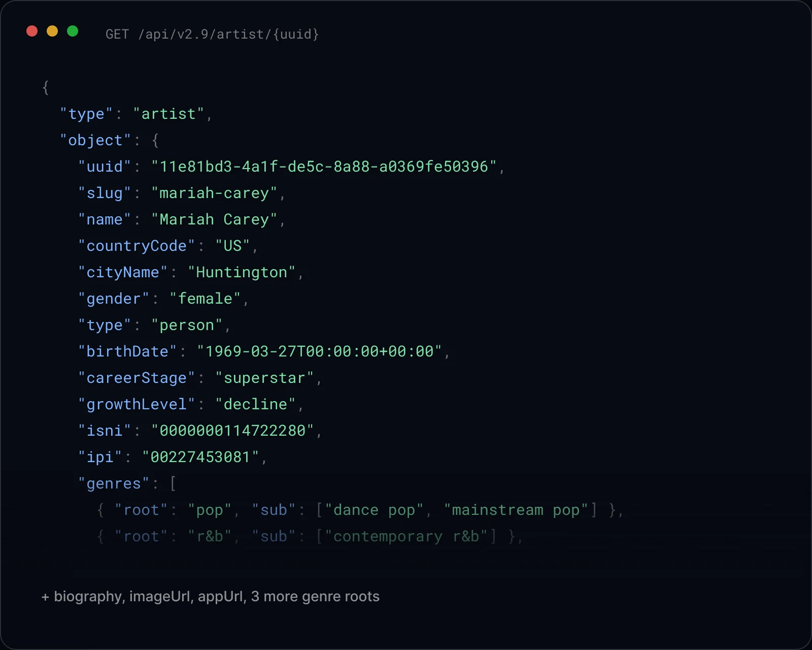
Task: Click the "birthDate" key
Action: click(127, 351)
